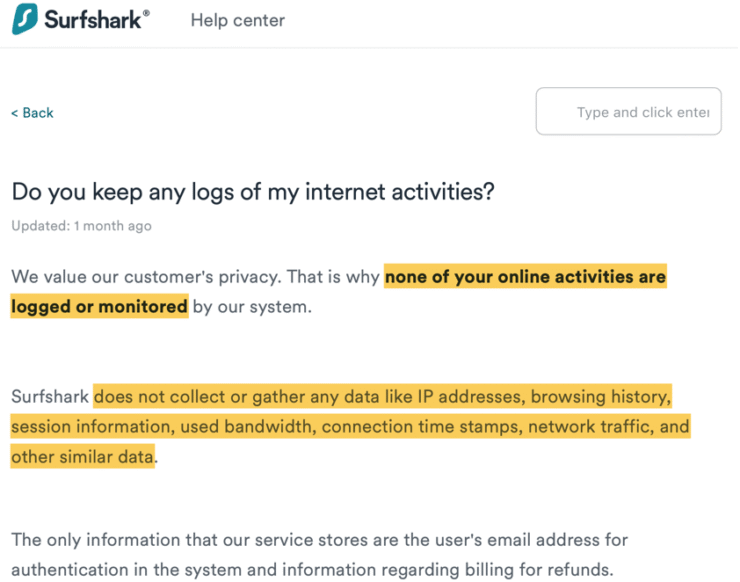Screen dimensions: 740x582
Task: Click highlighted 'none of your online activities are'
Action: pos(525,277)
